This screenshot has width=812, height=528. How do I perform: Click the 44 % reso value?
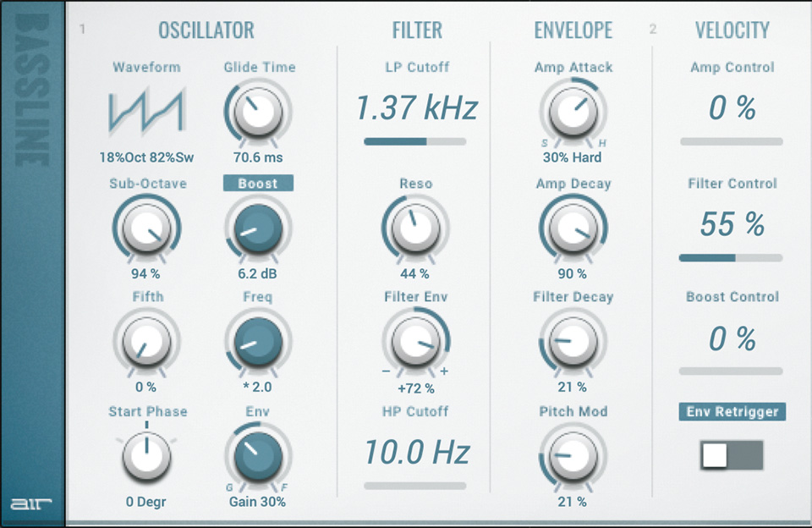414,273
